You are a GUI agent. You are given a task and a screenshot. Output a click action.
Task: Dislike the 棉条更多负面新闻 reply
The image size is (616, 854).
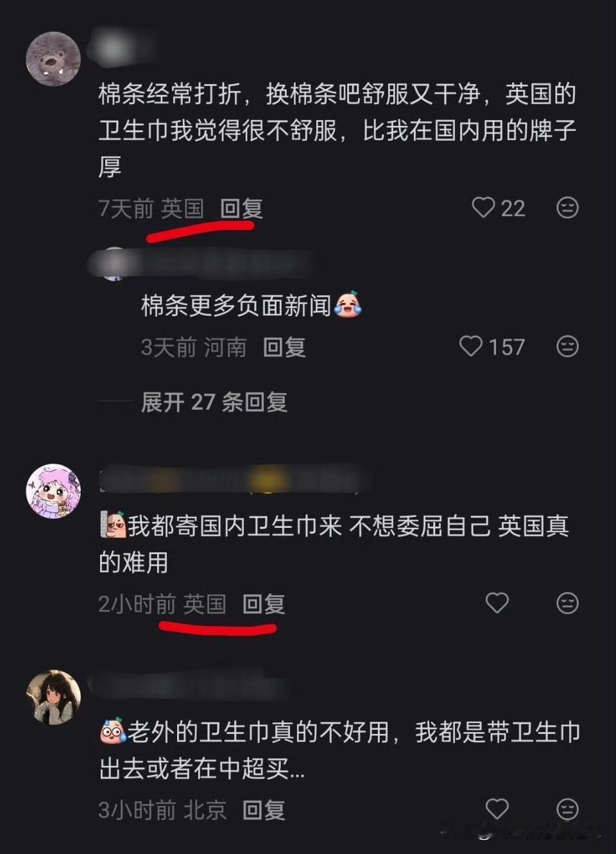coord(567,347)
